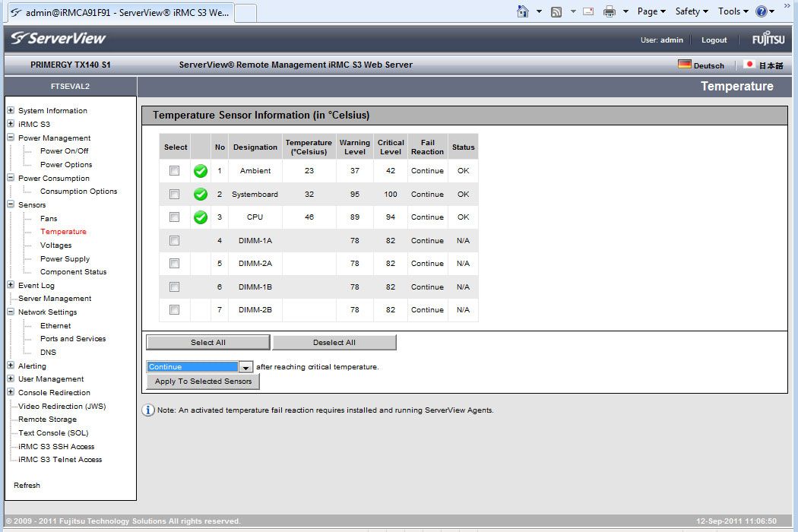Open Ports and Services page

(x=73, y=338)
